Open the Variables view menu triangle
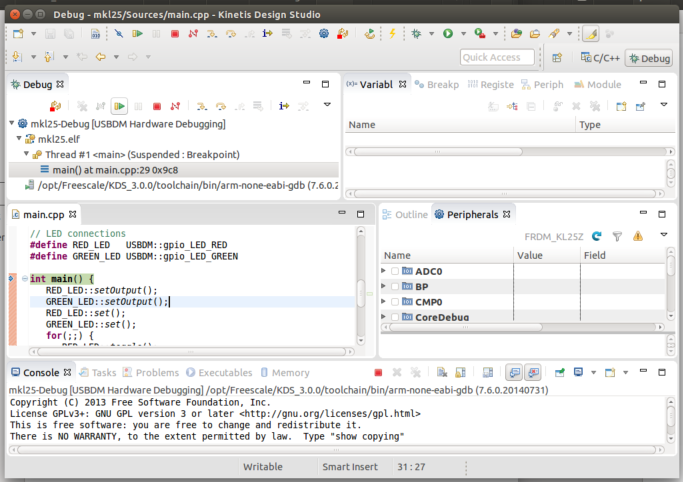Image resolution: width=683 pixels, height=482 pixels. point(663,104)
